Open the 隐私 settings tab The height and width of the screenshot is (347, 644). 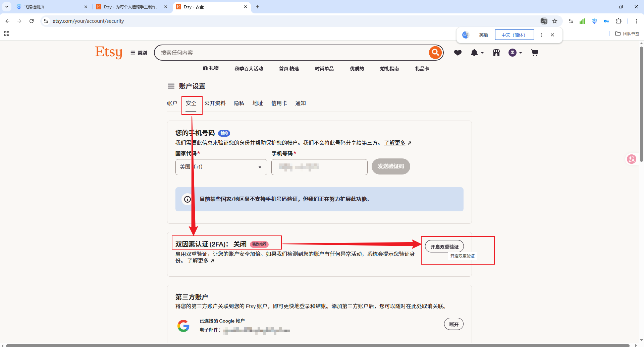[239, 103]
